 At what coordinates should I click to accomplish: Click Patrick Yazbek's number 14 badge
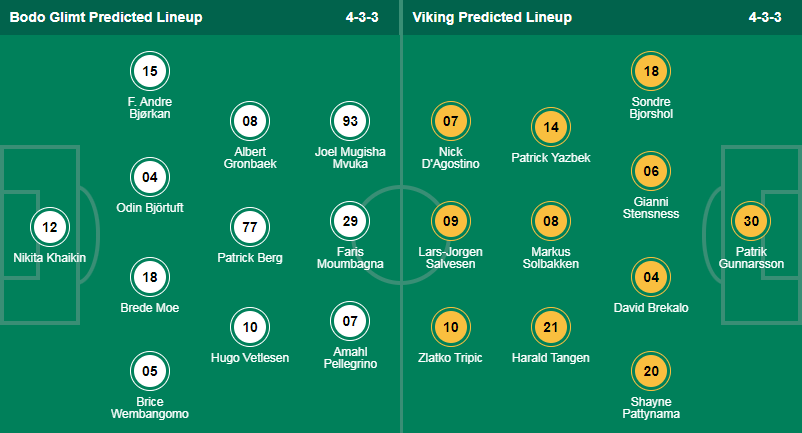[551, 127]
